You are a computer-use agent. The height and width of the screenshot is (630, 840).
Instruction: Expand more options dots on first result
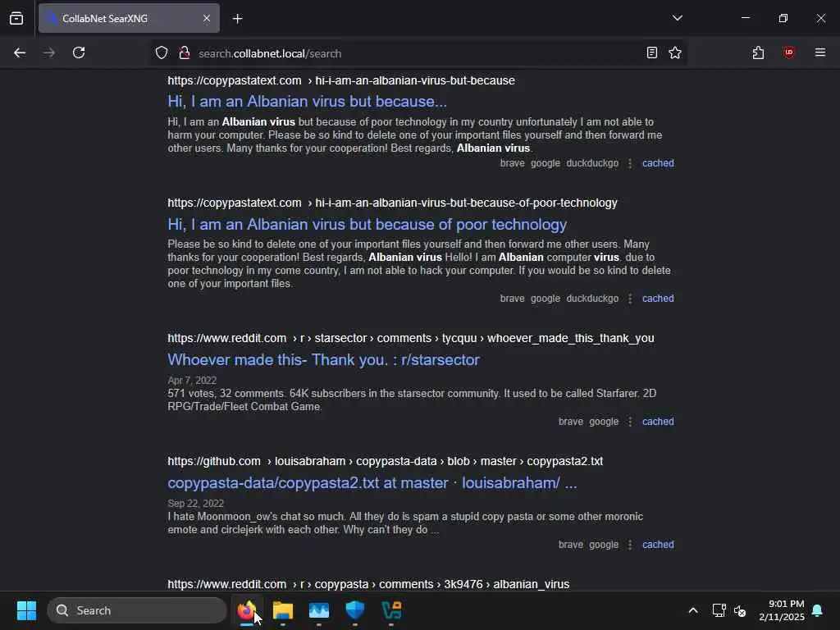coord(630,163)
